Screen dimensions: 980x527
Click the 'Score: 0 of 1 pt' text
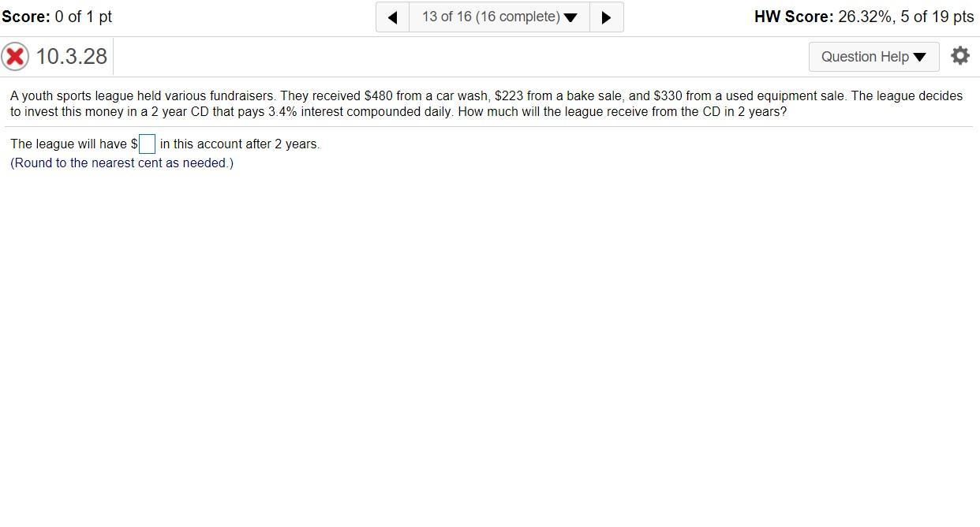(x=57, y=17)
